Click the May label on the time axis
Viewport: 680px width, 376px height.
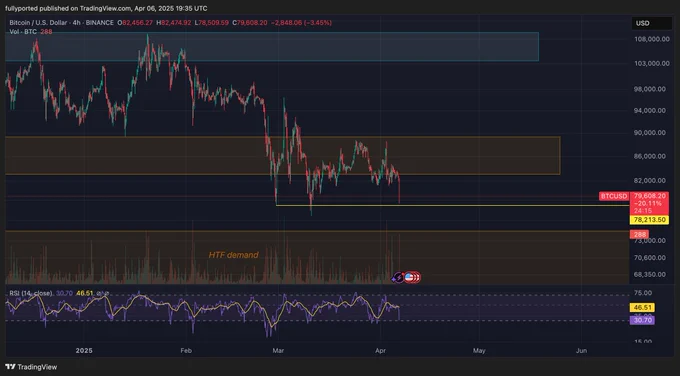click(x=479, y=350)
